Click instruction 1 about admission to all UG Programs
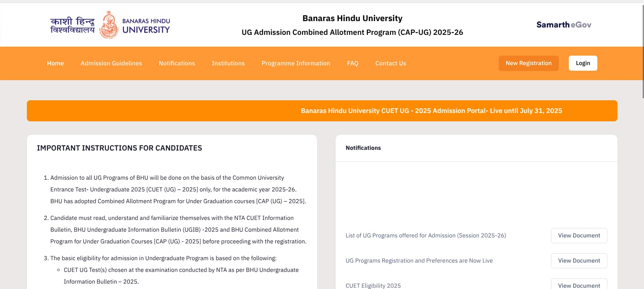Image resolution: width=644 pixels, height=289 pixels. click(x=178, y=189)
